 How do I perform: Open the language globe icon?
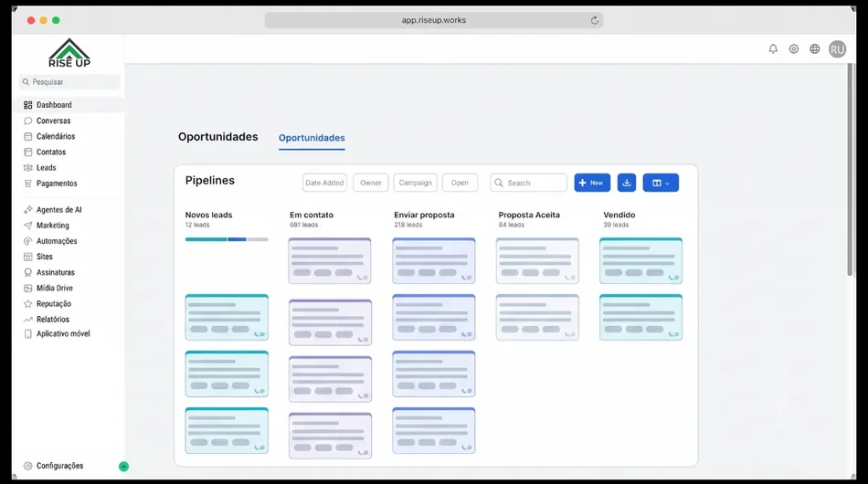(815, 48)
